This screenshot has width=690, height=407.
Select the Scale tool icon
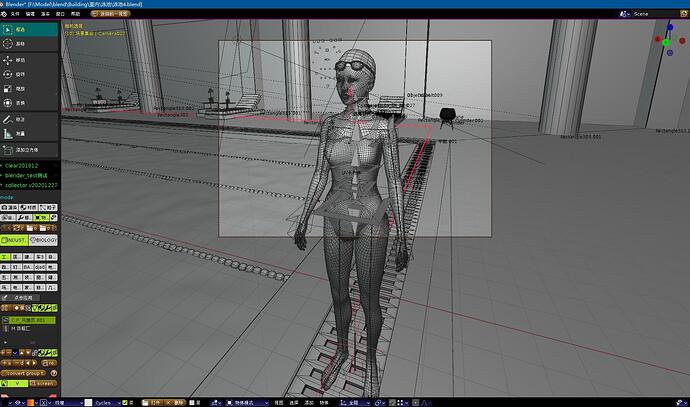coord(29,88)
